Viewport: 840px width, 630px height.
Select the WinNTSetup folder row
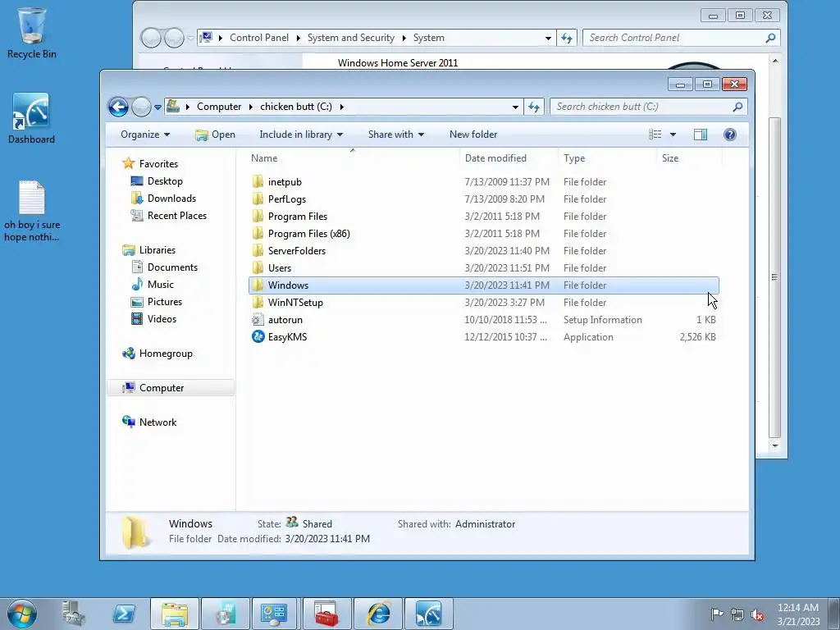pos(484,302)
